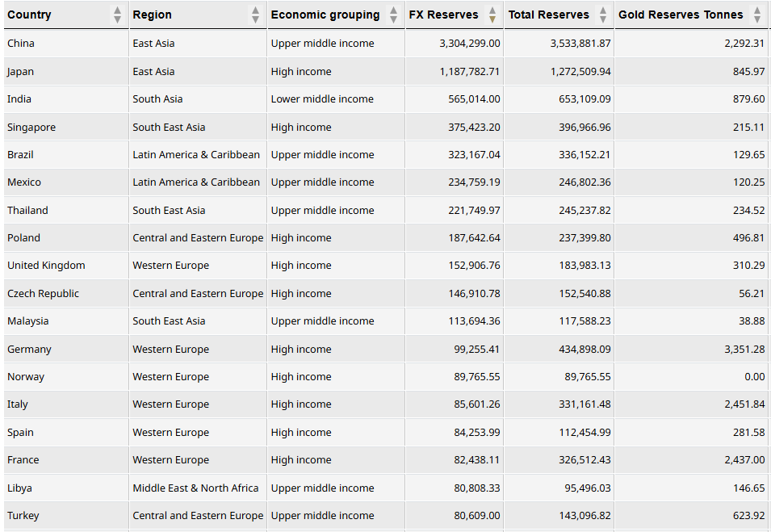Click Italy's gold reserves value 2,451.84
Image resolution: width=771 pixels, height=532 pixels.
tap(744, 404)
